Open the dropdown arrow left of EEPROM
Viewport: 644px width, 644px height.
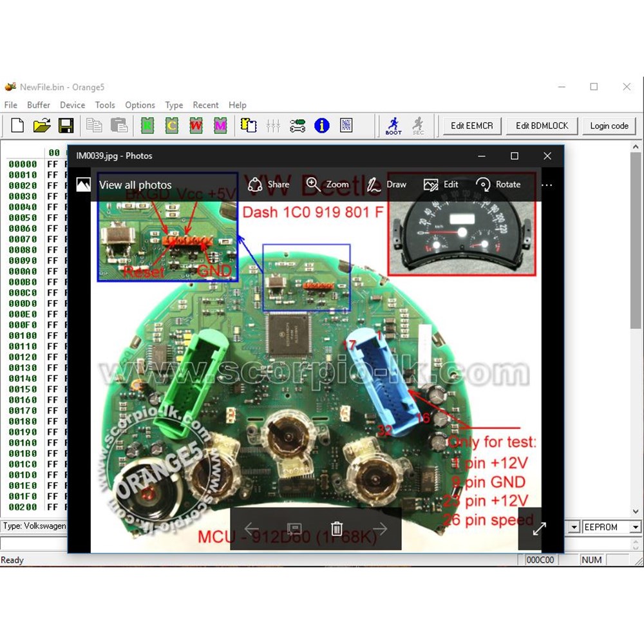click(574, 527)
